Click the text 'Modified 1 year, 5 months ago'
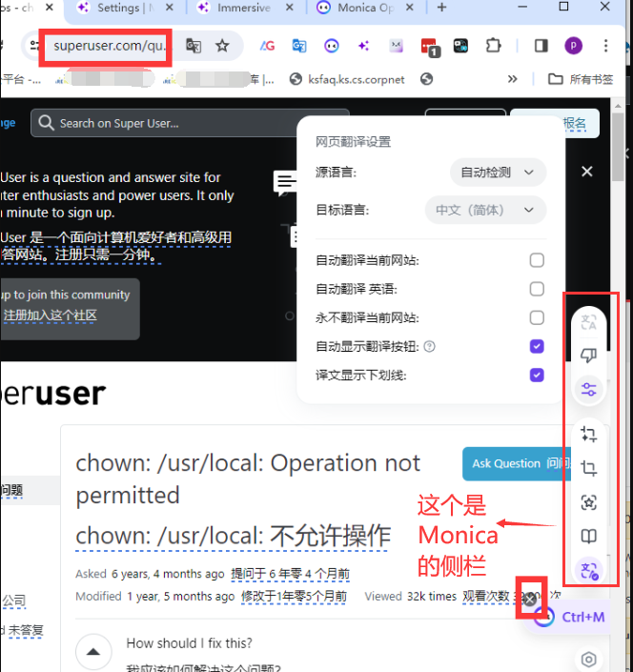Screen dimensions: 633x672 click(x=154, y=596)
